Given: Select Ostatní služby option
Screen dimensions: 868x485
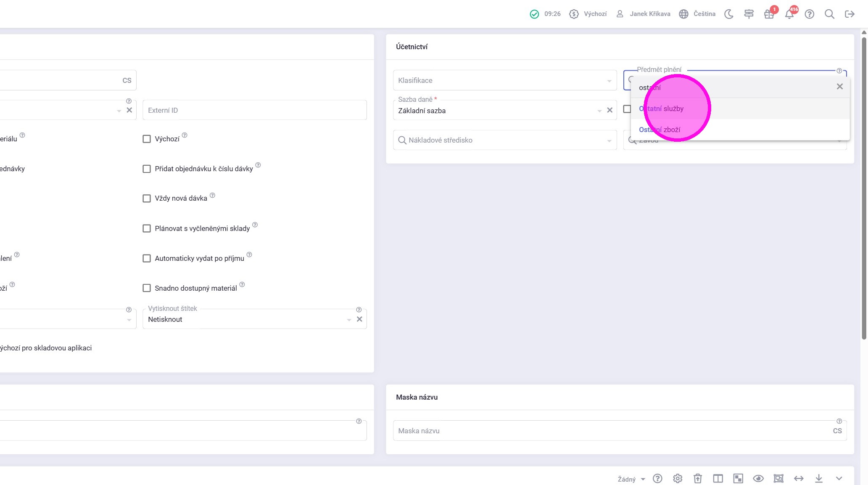Looking at the screenshot, I should [x=661, y=109].
